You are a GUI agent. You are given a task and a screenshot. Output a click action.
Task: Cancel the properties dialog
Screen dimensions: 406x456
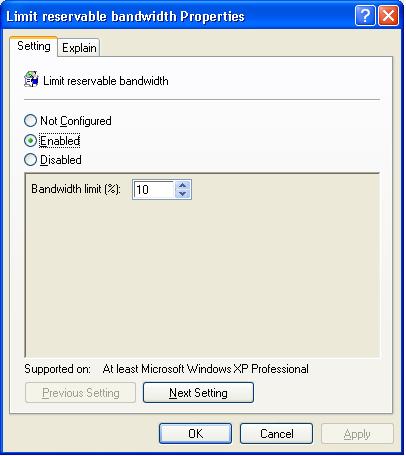coord(276,434)
